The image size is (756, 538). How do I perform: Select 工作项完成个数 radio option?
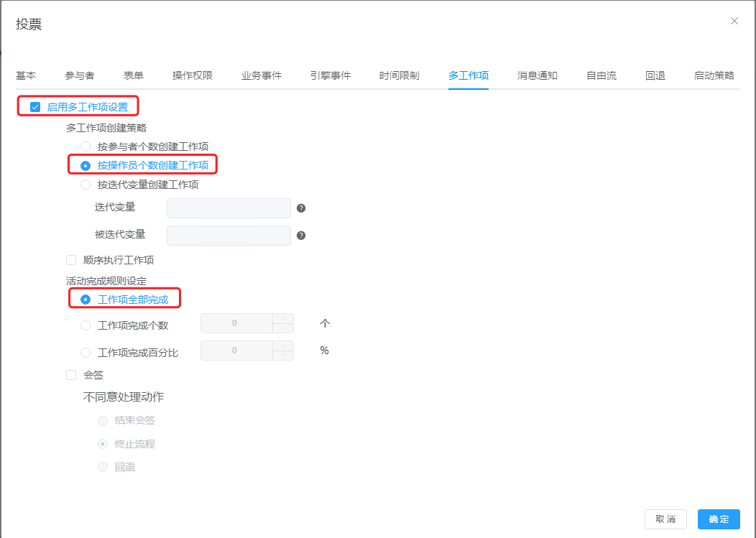(86, 325)
